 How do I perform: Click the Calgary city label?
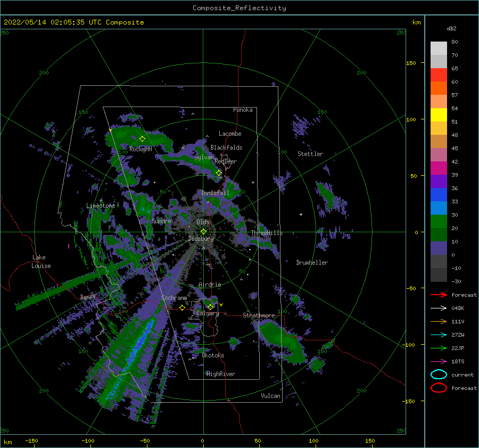[208, 313]
